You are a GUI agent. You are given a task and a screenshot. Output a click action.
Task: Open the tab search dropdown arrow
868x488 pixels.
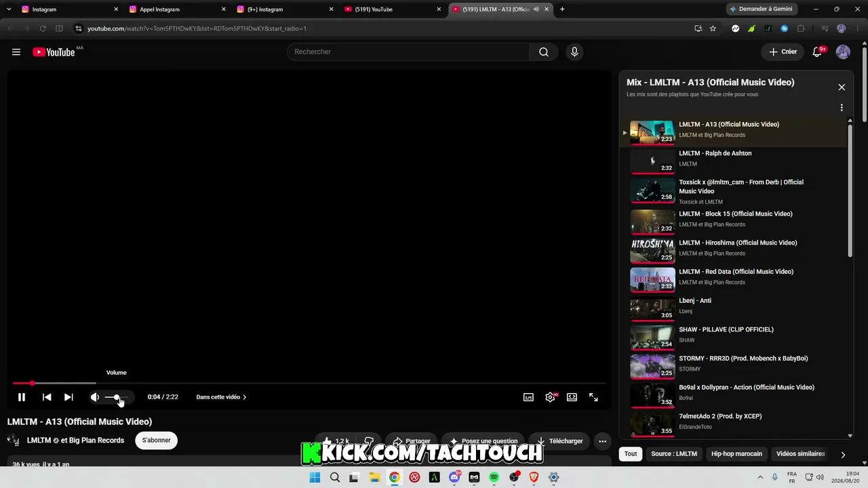[9, 9]
